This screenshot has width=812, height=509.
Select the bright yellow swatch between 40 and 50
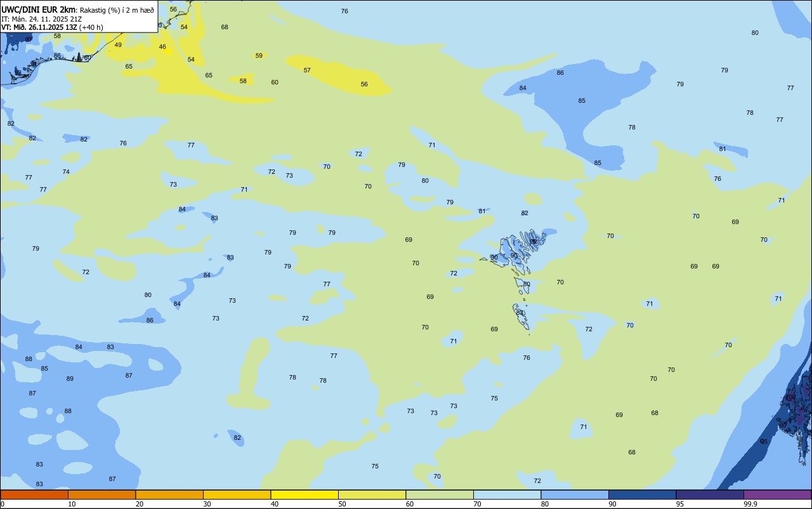coord(304,494)
